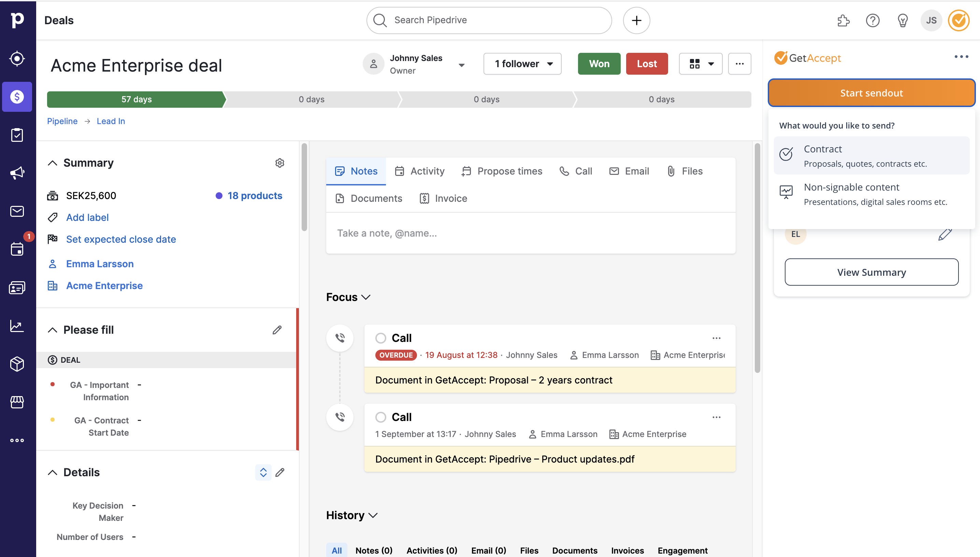Expand the Focus section chevron
The image size is (980, 557).
366,297
